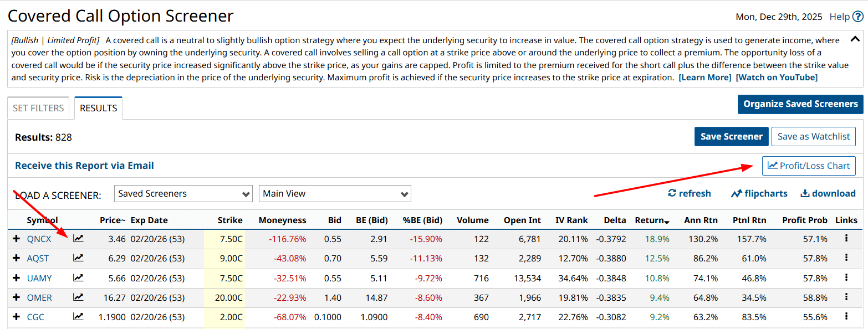Viewport: 868px width, 329px height.
Task: Switch to the SET FILTERS tab
Action: click(x=38, y=107)
